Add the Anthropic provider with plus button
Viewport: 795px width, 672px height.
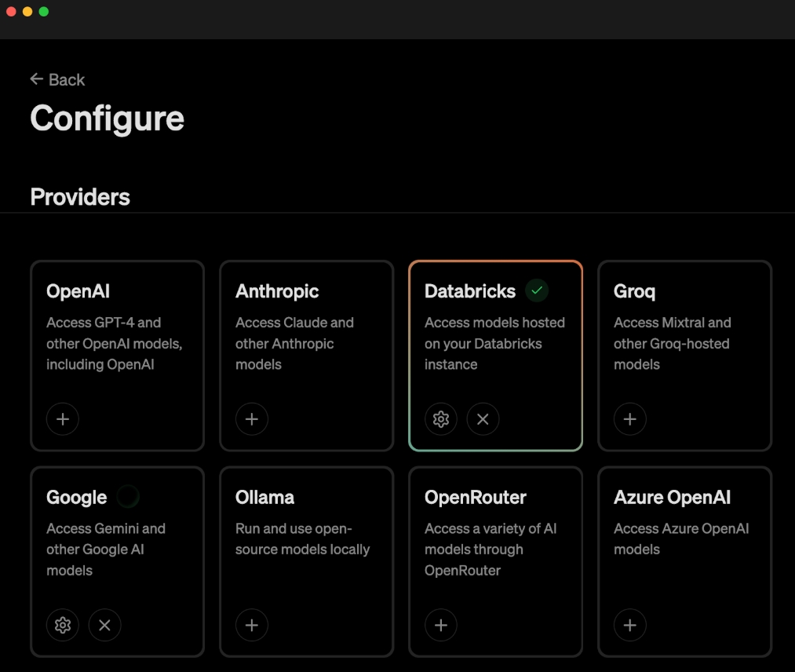click(251, 419)
